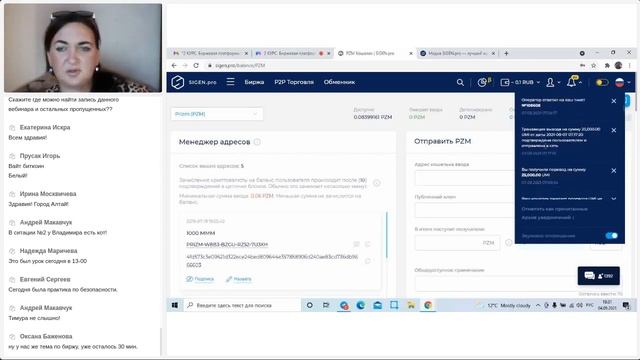Copy the public key hash icon
The image size is (640, 360).
click(x=367, y=261)
